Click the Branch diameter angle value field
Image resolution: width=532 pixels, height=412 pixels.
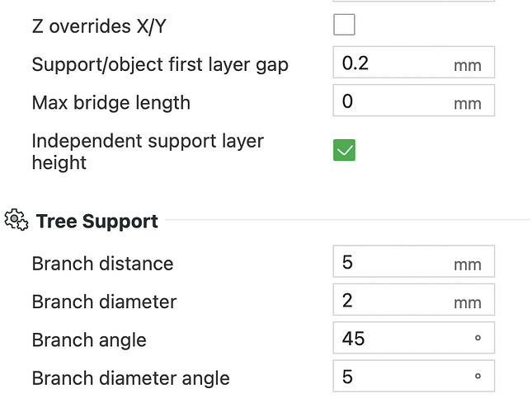tap(413, 377)
